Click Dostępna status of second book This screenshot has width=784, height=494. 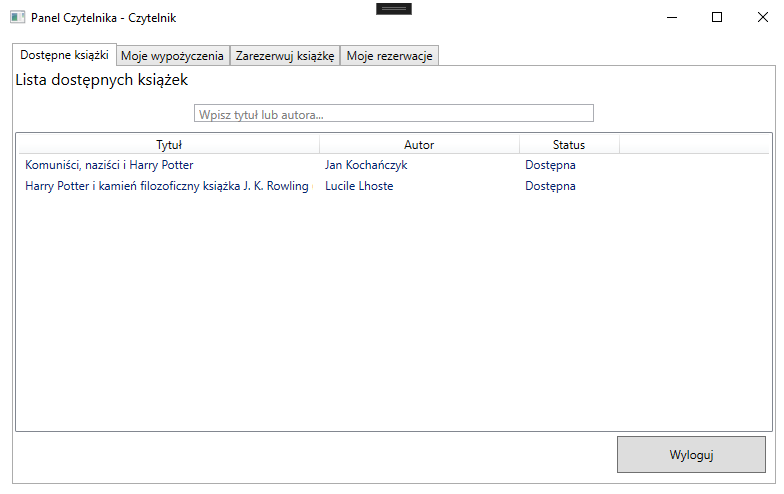[x=550, y=186]
